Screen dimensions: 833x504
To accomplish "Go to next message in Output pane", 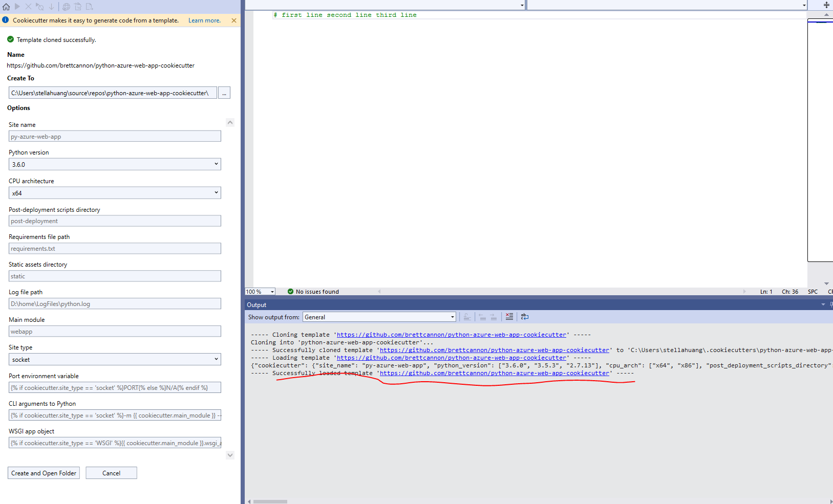I will pos(493,316).
